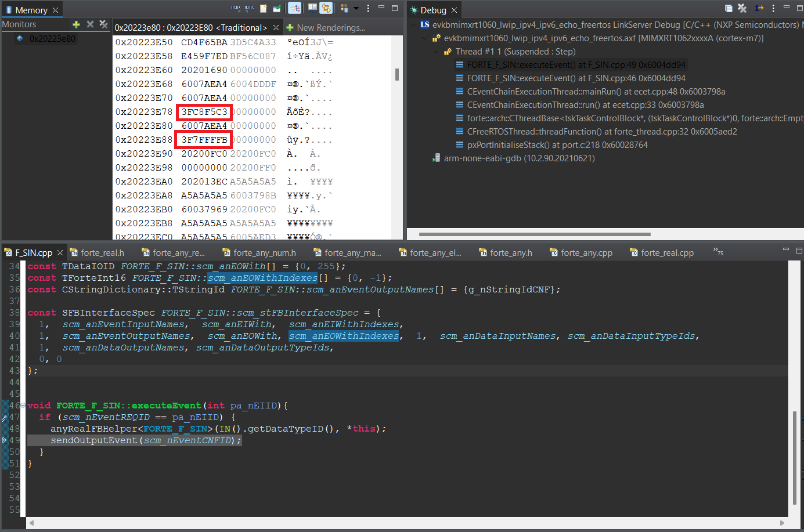Screen dimensions: 804x532
Task: Click memory value 3FC8F5C3 at address 0x20223E78
Action: coord(204,112)
